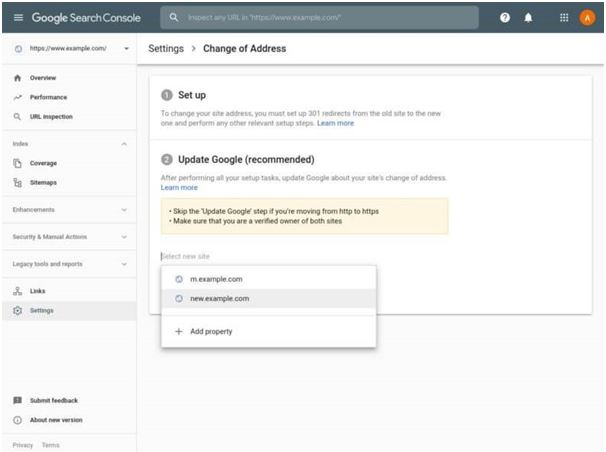Expand the Enhancements section
Image resolution: width=606 pixels, height=452 pixels.
tap(124, 210)
